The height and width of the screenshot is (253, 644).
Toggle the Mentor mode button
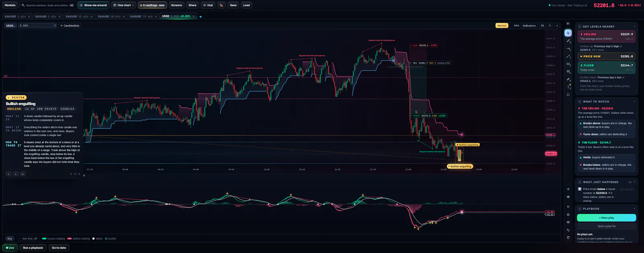[502, 25]
